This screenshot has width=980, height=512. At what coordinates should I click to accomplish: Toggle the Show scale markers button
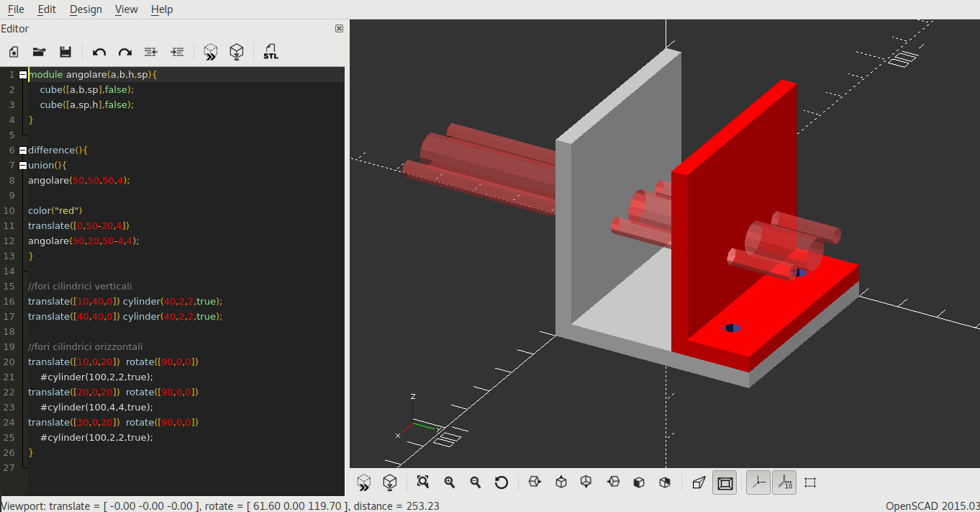(784, 482)
